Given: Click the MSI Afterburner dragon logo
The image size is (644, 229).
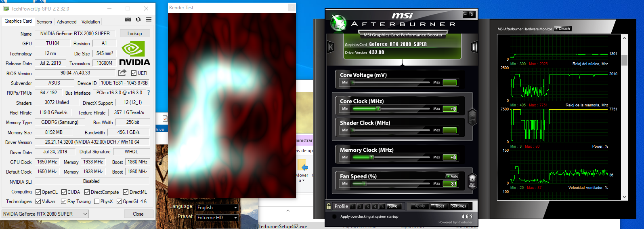Looking at the screenshot, I should (338, 23).
